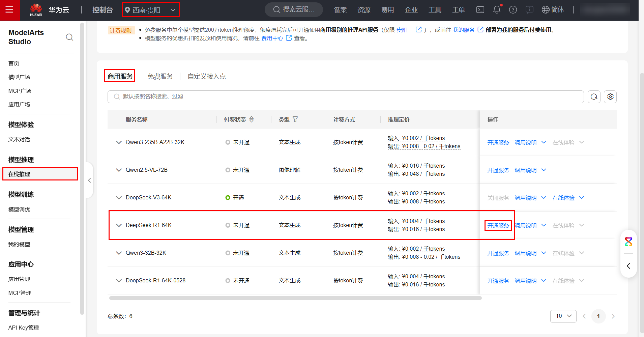Expand Qwen2.5-VL-72B row
The width and height of the screenshot is (644, 337).
tap(119, 170)
